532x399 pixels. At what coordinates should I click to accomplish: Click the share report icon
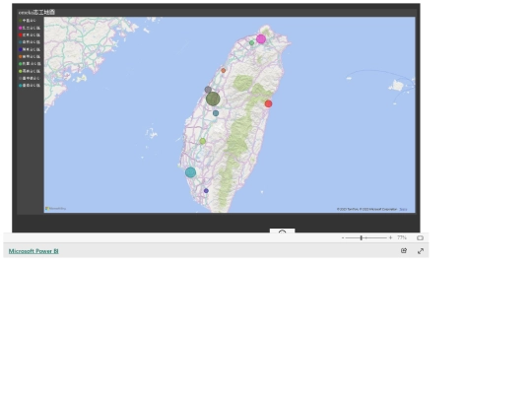404,251
